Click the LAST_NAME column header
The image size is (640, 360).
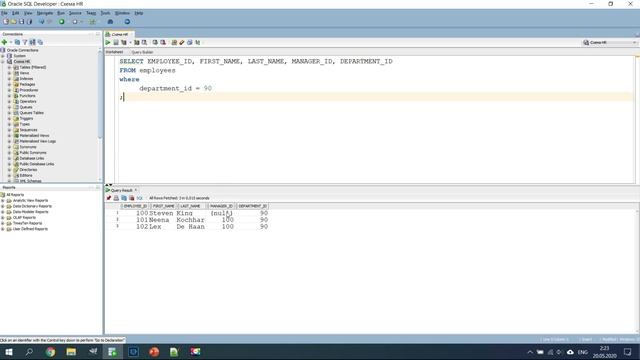coord(191,206)
